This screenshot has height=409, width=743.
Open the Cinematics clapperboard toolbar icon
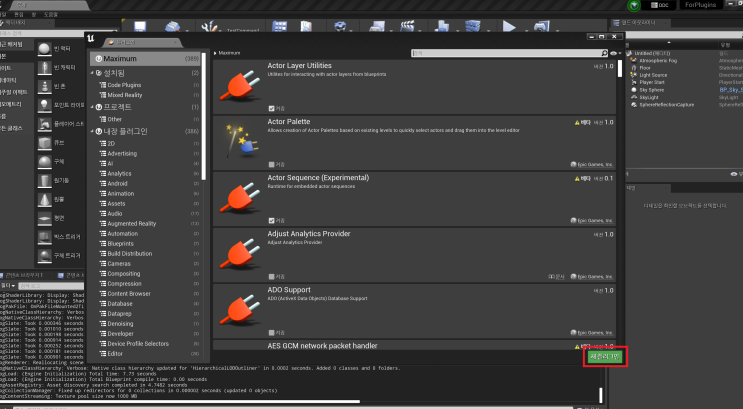click(x=407, y=27)
